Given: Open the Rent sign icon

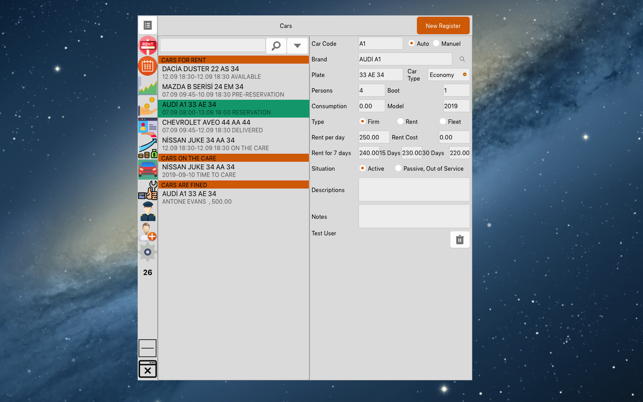Looking at the screenshot, I should (x=148, y=45).
